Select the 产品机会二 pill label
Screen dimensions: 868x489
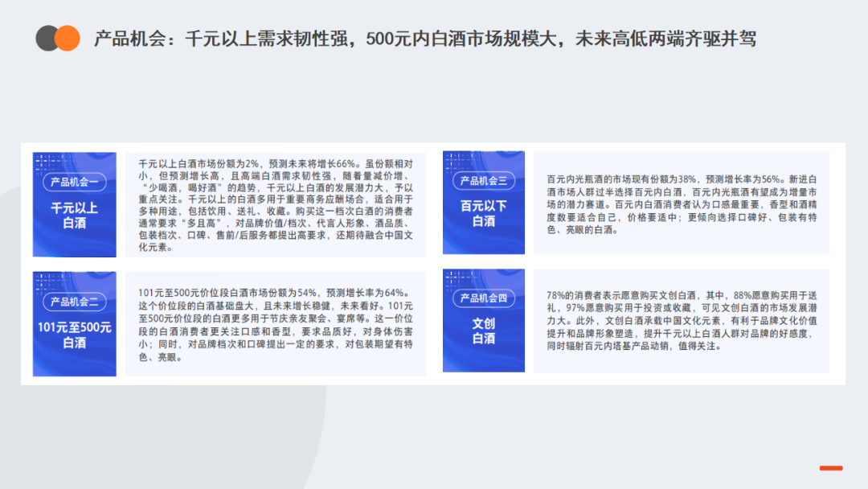pos(74,302)
